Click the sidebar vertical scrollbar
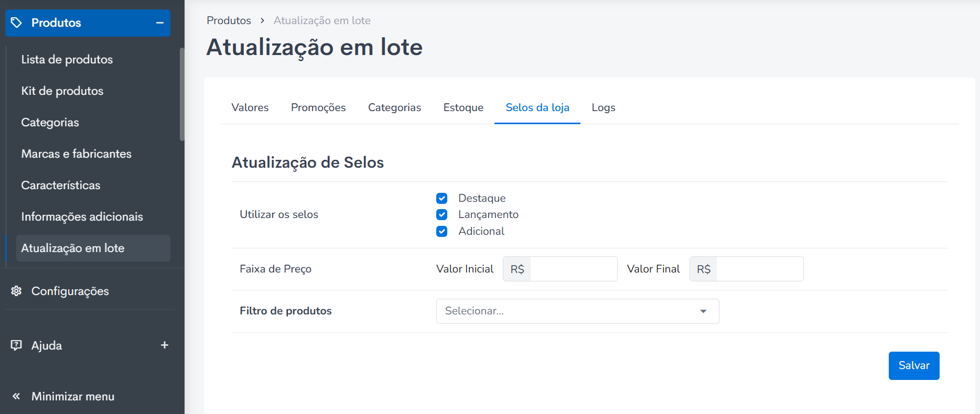This screenshot has height=414, width=980. click(x=182, y=94)
